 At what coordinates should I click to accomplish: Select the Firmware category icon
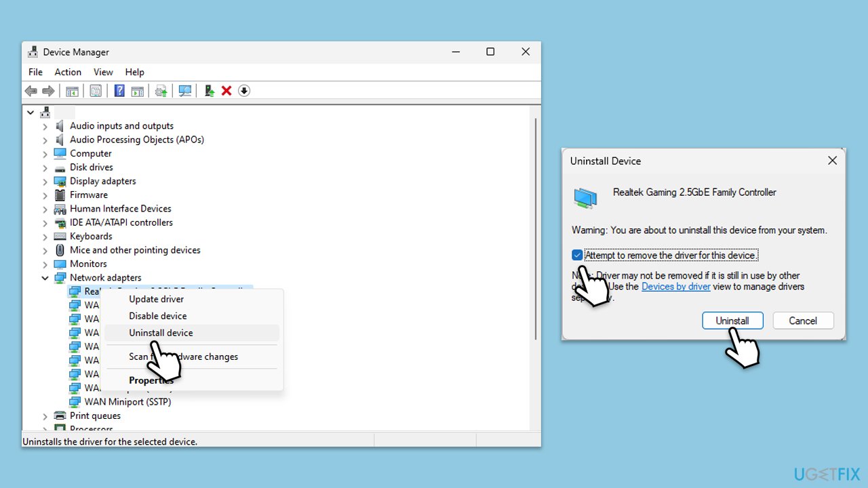click(x=60, y=195)
